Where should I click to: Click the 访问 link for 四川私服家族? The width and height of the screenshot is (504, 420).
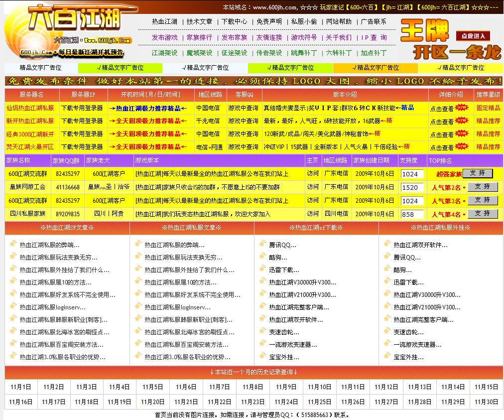[313, 214]
